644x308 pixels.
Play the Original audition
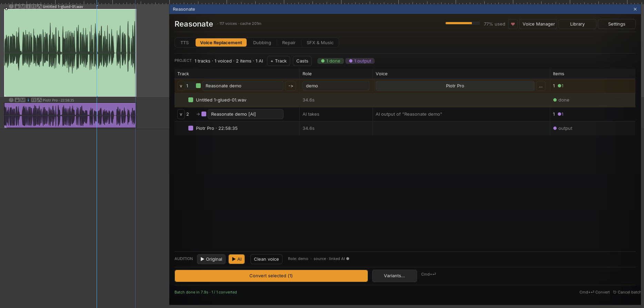211,259
